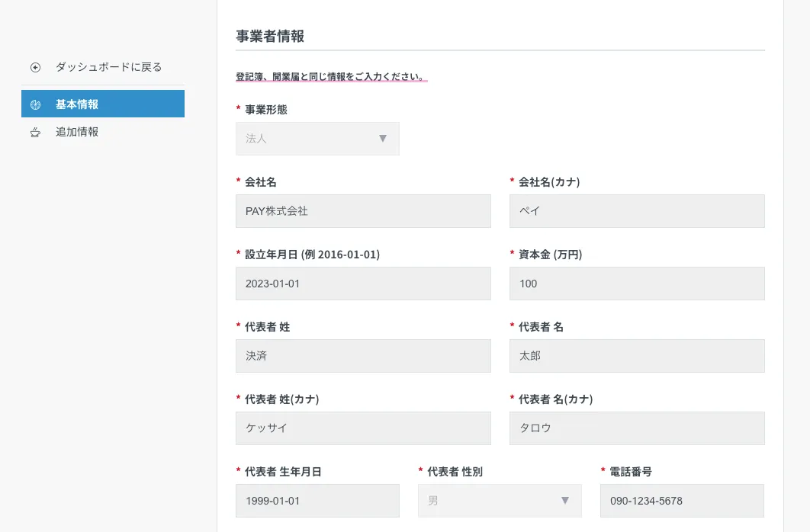Image resolution: width=810 pixels, height=532 pixels.
Task: Open the 基本情報 menu item
Action: point(103,104)
